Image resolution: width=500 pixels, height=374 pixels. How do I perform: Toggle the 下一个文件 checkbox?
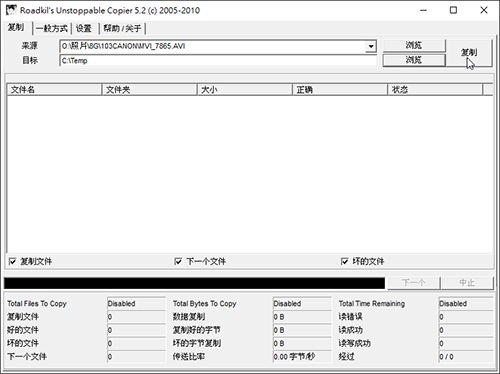point(178,261)
